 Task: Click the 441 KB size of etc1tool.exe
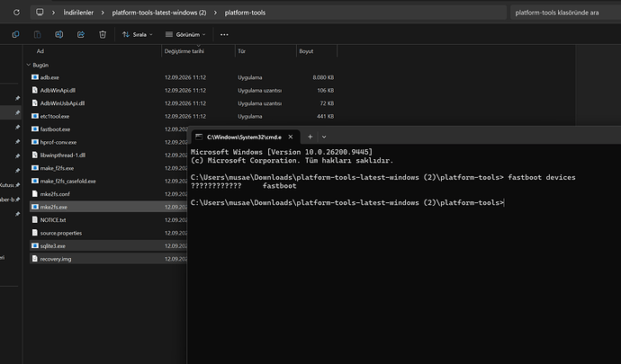(x=326, y=116)
